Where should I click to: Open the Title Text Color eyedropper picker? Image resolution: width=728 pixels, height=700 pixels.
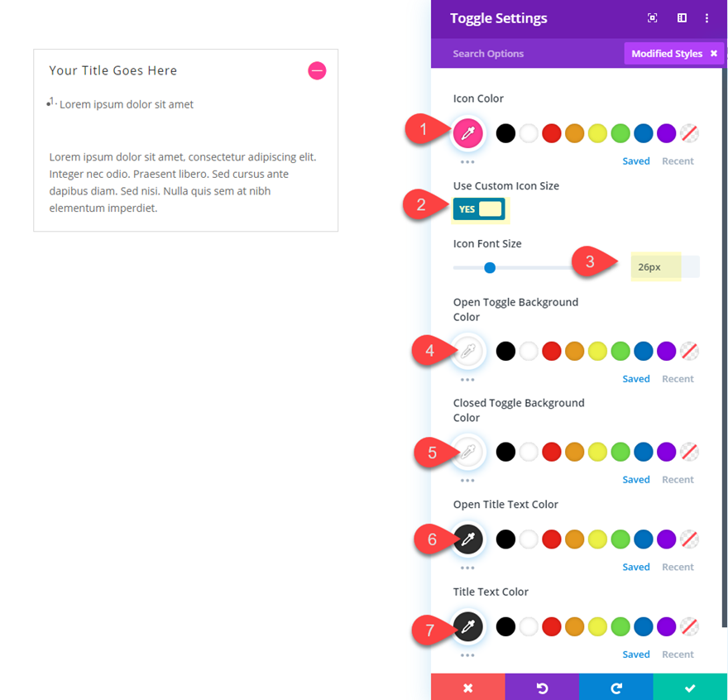click(467, 626)
